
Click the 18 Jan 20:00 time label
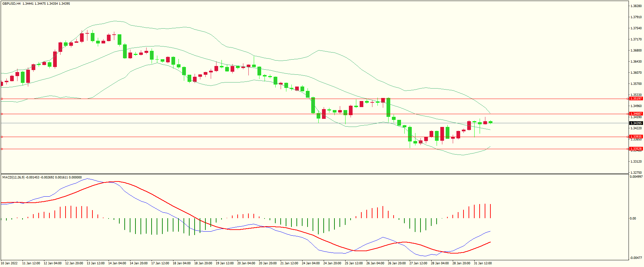tap(203, 263)
